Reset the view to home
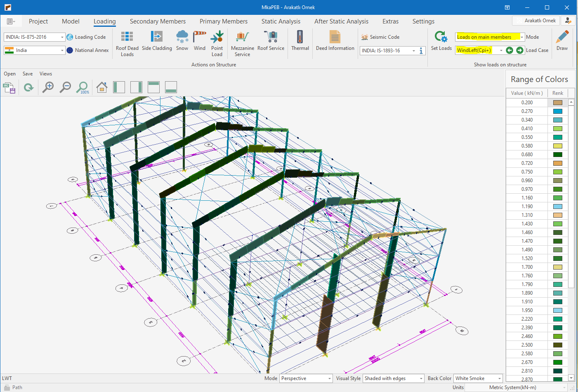Image resolution: width=578 pixels, height=392 pixels. [102, 87]
